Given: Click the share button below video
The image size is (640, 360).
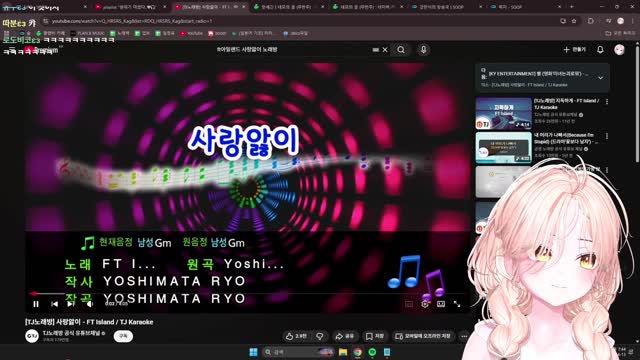Looking at the screenshot, I should [x=344, y=336].
